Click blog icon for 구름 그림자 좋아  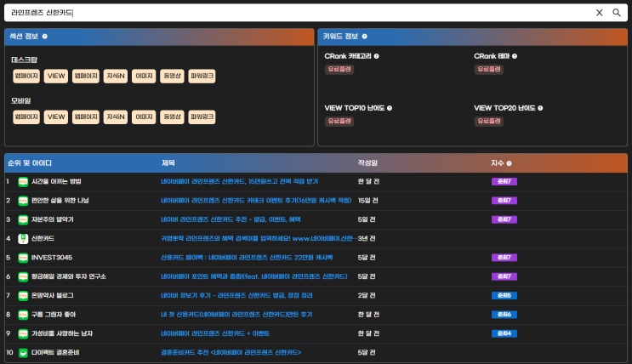point(23,315)
